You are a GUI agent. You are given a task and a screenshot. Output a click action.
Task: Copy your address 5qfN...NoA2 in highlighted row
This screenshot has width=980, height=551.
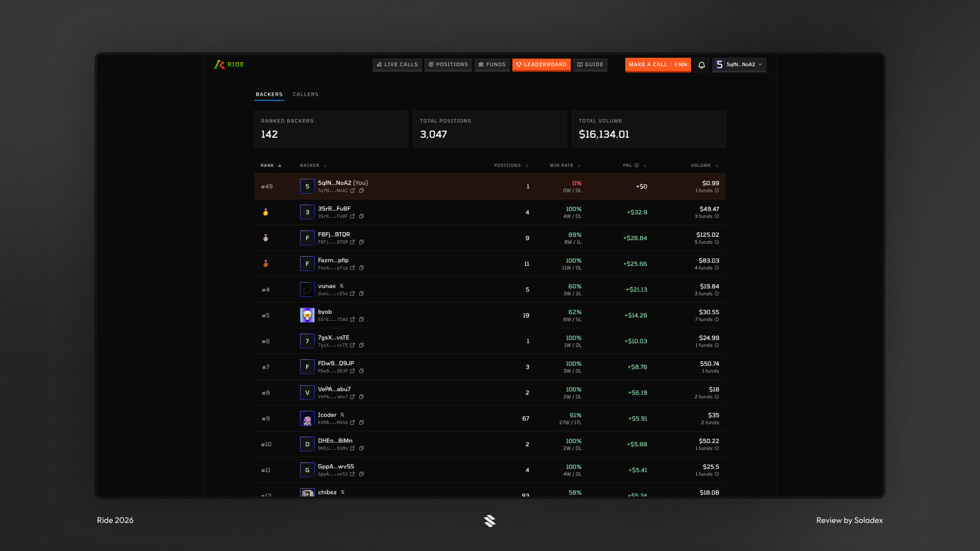point(361,191)
